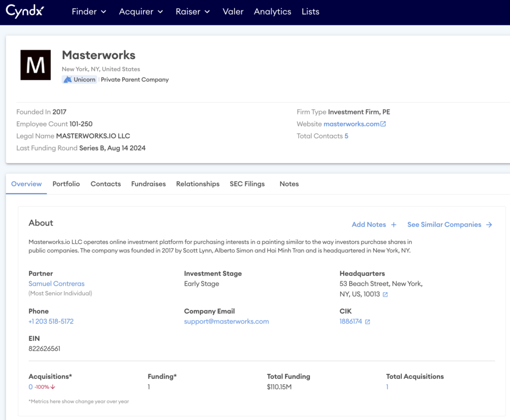Click Firm Type Investment Firm, PE

tap(359, 112)
